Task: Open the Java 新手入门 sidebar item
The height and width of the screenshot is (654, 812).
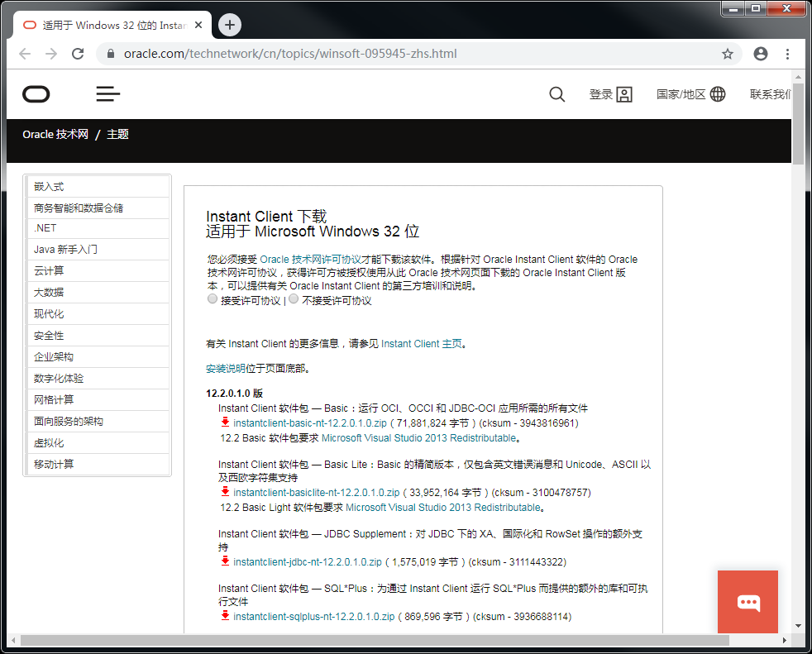Action: [x=98, y=250]
